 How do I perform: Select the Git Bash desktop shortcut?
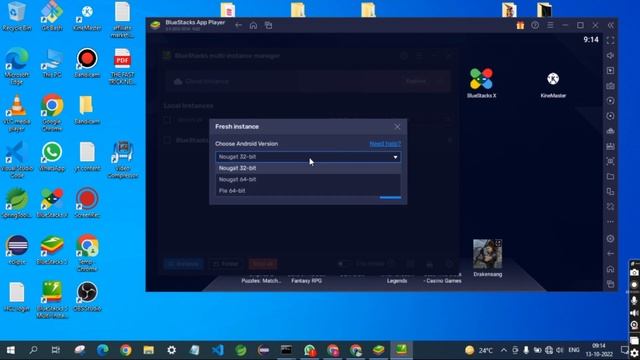[x=52, y=17]
